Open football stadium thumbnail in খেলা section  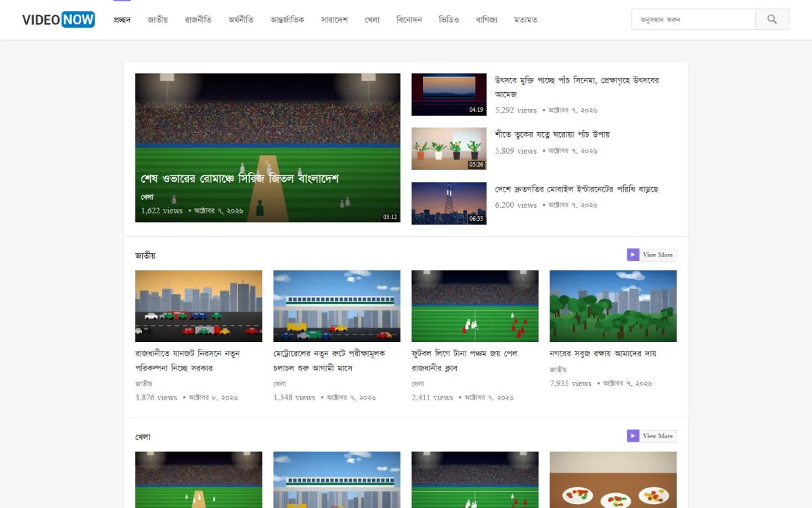(475, 480)
